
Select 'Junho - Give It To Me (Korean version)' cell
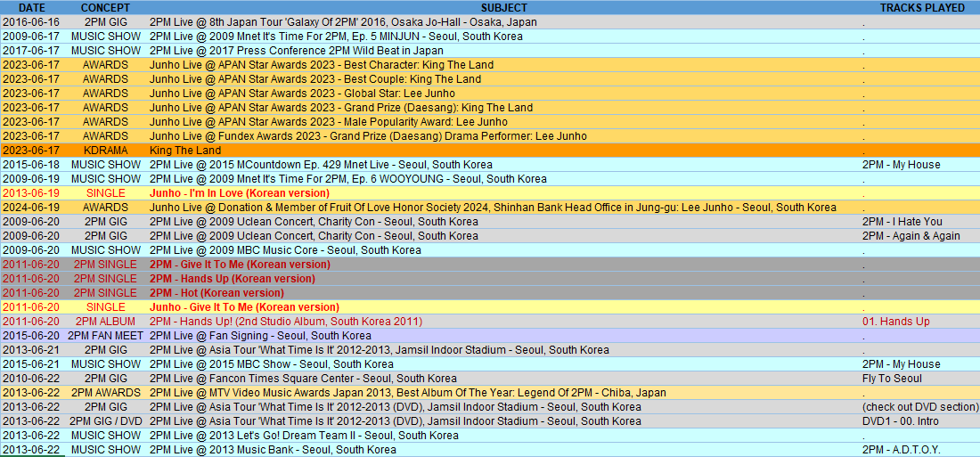(x=503, y=307)
